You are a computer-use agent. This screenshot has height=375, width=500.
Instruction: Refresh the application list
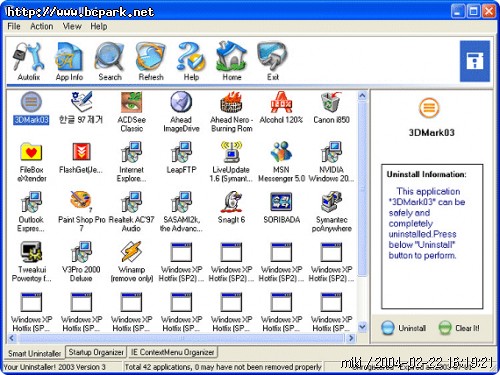click(151, 62)
